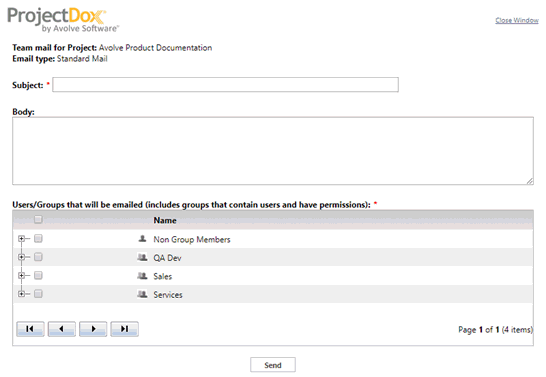Click inside the Body text area
The height and width of the screenshot is (377, 546).
coord(273,151)
